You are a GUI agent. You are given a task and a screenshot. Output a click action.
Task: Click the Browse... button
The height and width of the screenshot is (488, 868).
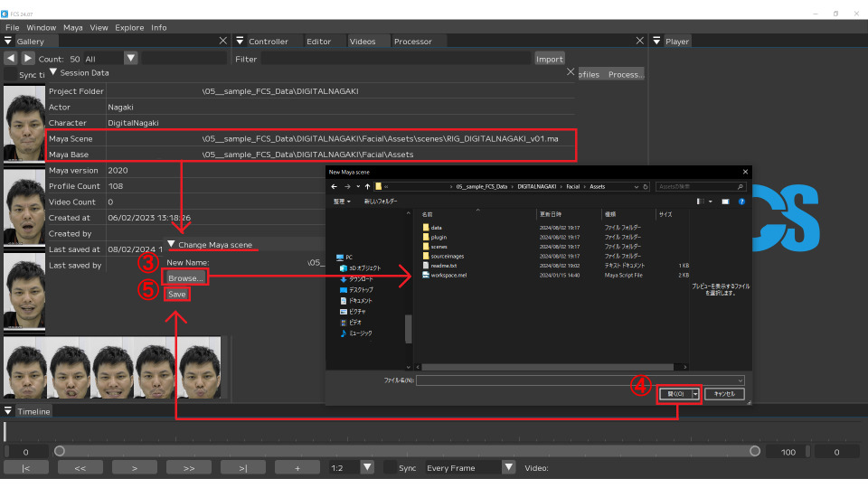pyautogui.click(x=185, y=277)
